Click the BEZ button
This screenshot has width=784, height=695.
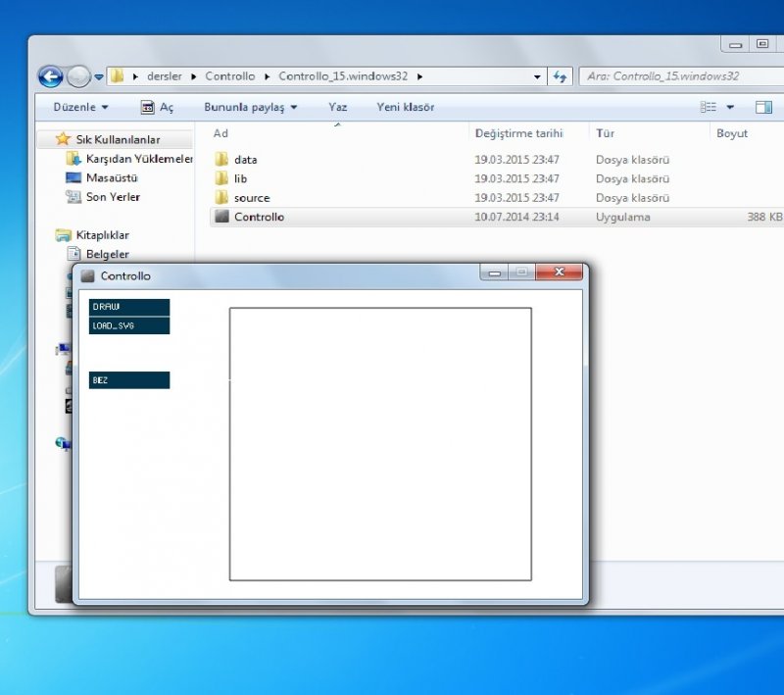[x=128, y=379]
